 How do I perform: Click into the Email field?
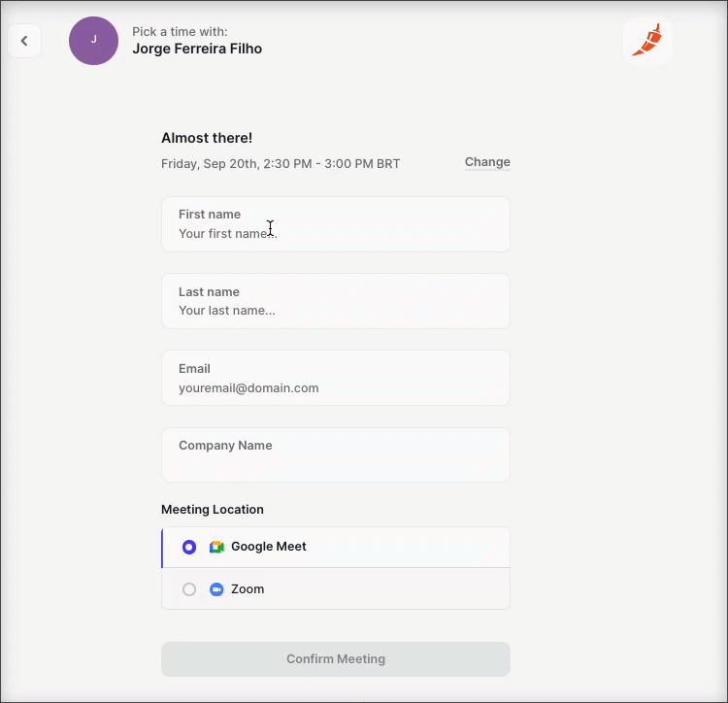point(336,378)
